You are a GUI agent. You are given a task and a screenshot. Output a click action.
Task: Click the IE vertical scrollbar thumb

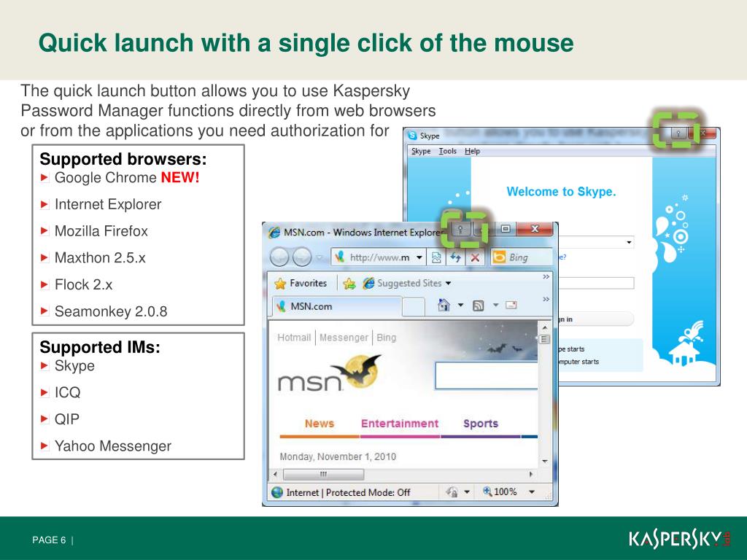click(544, 340)
